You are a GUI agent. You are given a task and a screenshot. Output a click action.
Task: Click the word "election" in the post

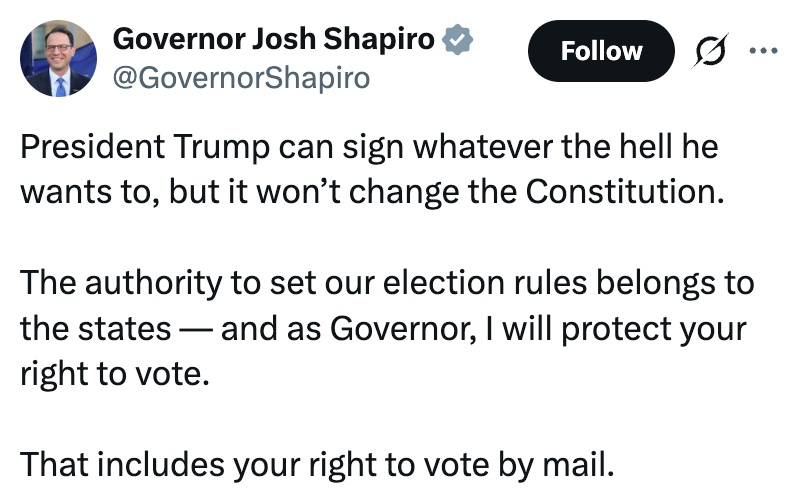(416, 284)
